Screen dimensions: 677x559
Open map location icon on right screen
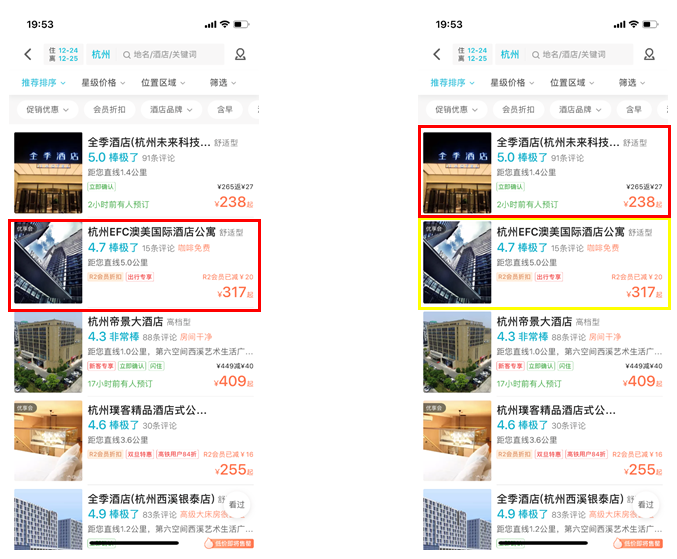[x=649, y=54]
